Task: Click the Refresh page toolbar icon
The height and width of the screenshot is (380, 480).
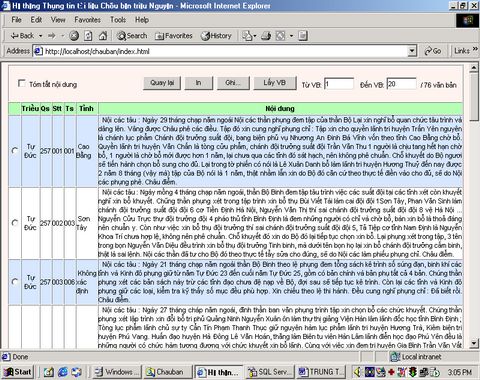Action: click(88, 35)
